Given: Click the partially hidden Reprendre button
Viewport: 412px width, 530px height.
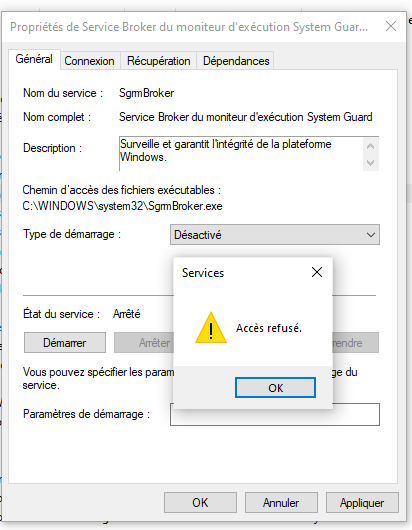Looking at the screenshot, I should point(356,343).
